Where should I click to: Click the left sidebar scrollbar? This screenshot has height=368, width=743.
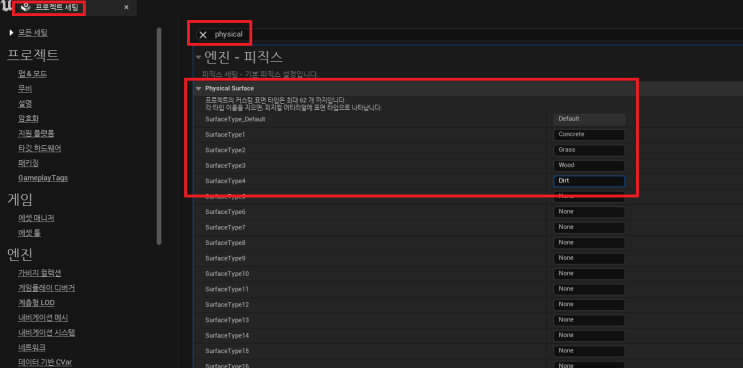(x=159, y=136)
